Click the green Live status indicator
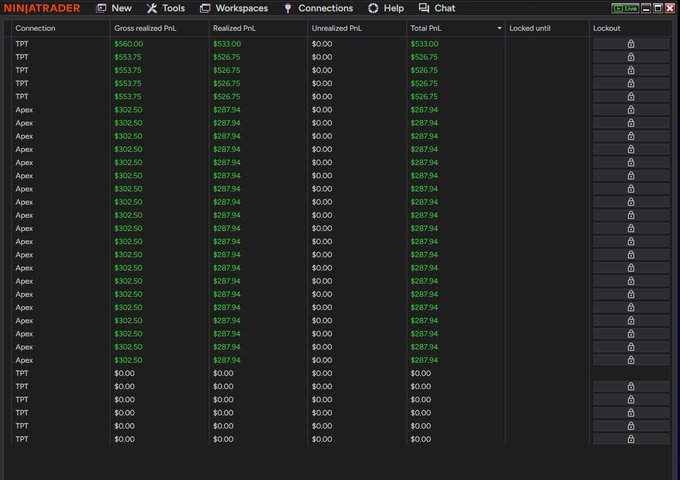Screen dimensions: 680x480 625,8
